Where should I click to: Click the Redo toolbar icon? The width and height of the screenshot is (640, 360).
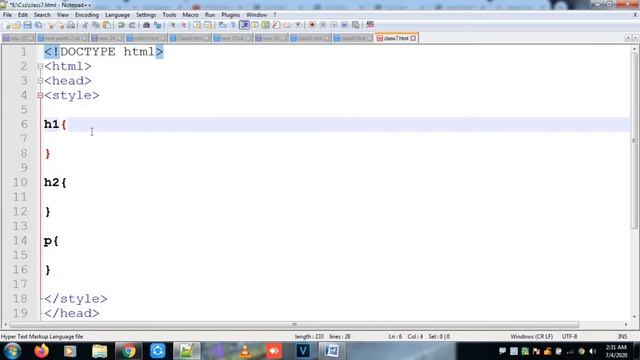[x=132, y=25]
